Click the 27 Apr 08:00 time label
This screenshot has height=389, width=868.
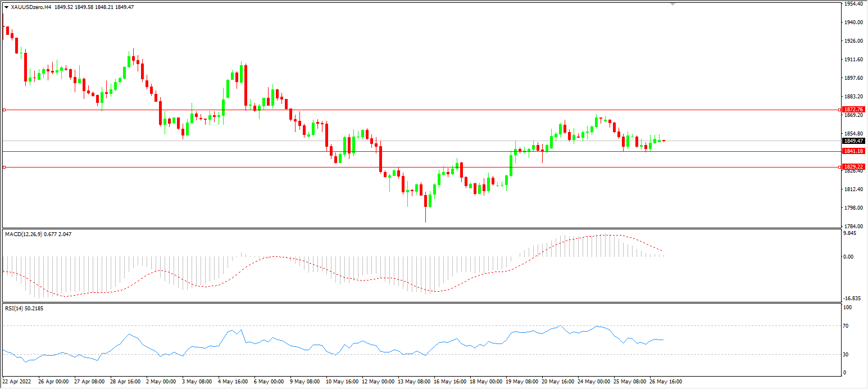point(90,382)
